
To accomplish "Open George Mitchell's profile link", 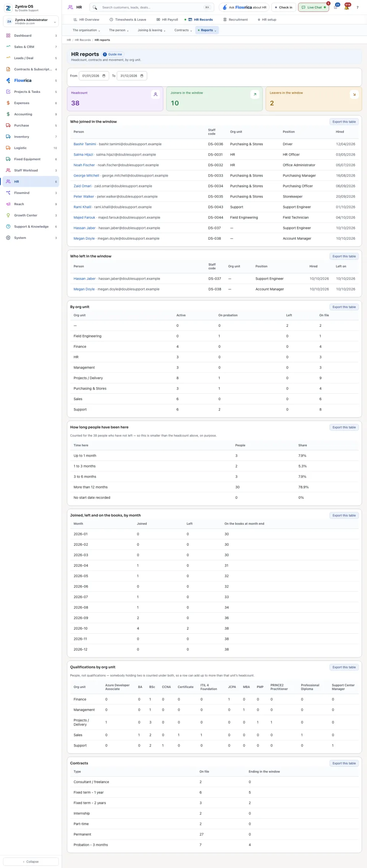I will (86, 175).
